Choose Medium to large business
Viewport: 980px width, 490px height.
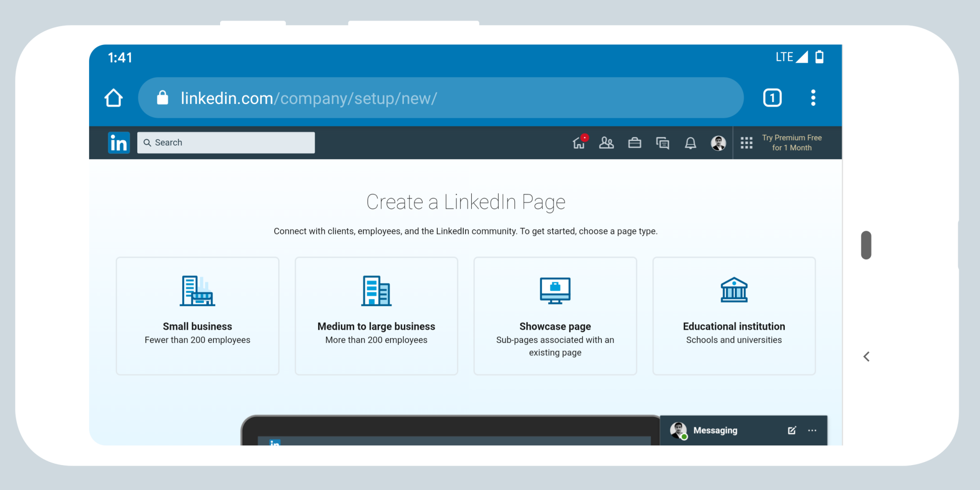click(377, 316)
